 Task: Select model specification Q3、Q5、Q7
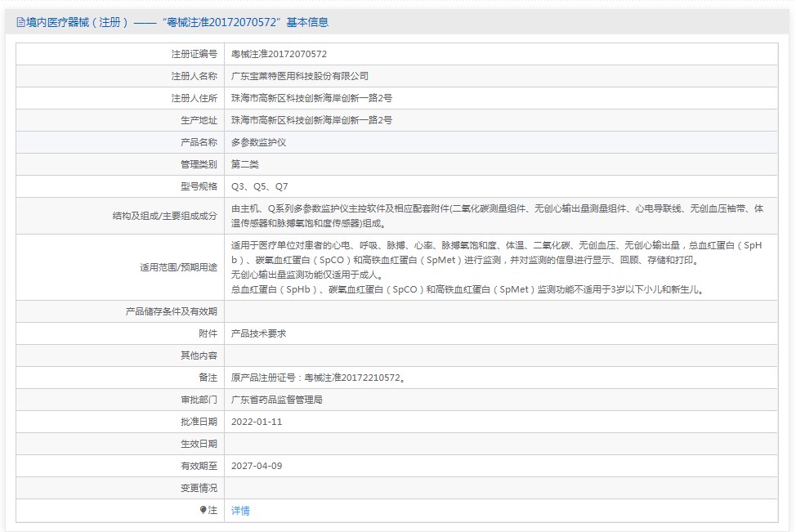tap(259, 186)
